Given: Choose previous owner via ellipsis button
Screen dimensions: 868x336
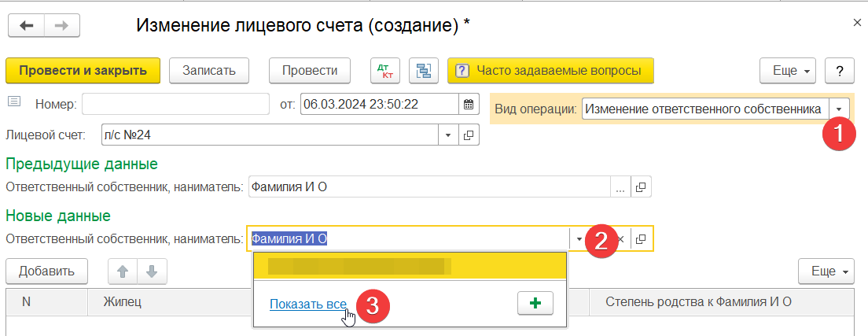Looking at the screenshot, I should [620, 187].
